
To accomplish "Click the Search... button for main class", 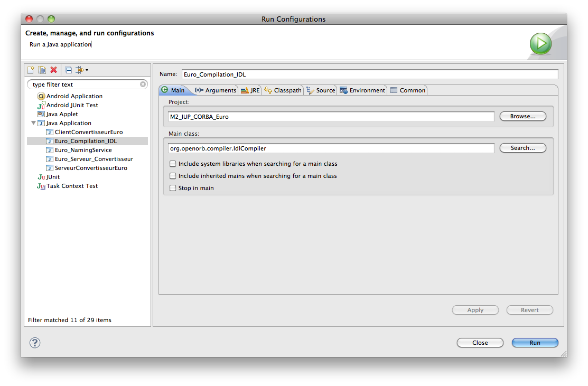I will [x=522, y=148].
